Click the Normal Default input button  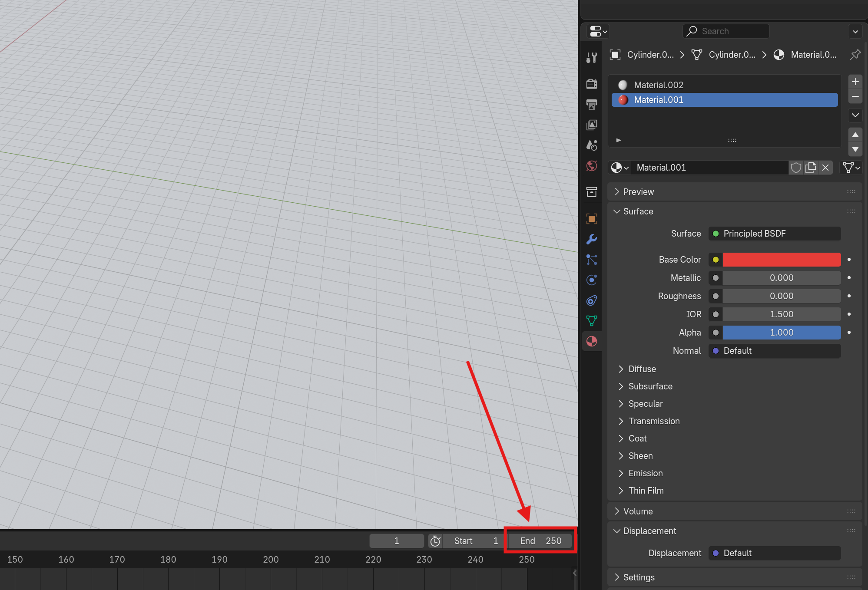pyautogui.click(x=775, y=351)
